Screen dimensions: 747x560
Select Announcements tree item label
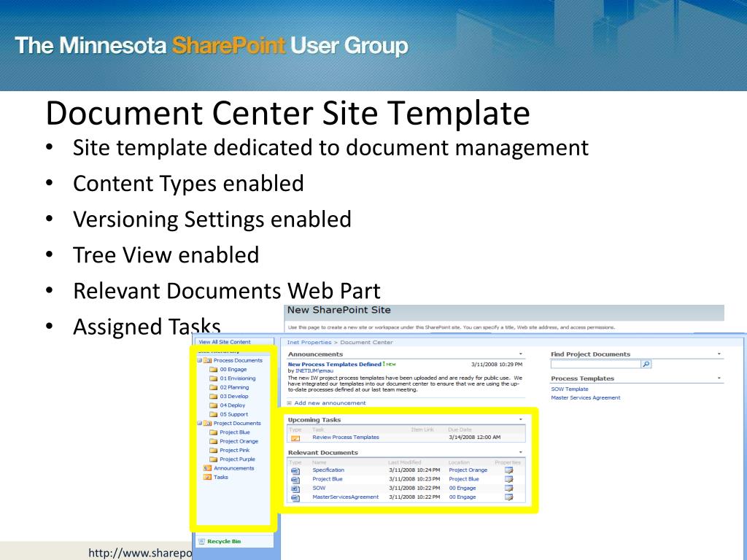coord(234,469)
